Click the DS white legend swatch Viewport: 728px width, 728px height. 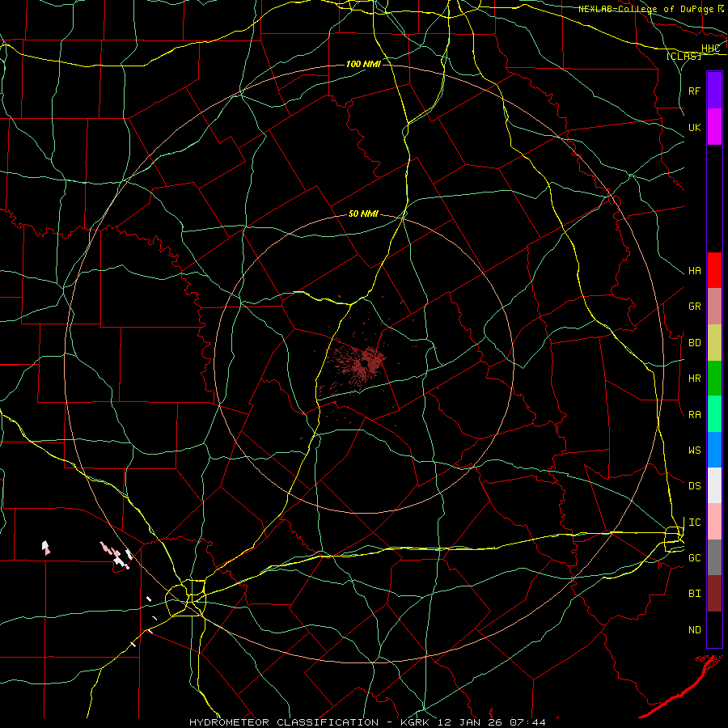[714, 485]
